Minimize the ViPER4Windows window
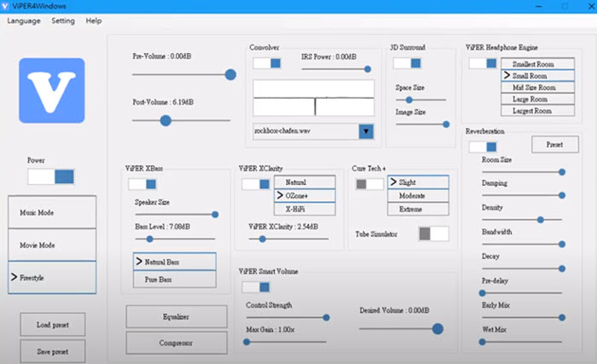597x364 pixels. (x=539, y=6)
